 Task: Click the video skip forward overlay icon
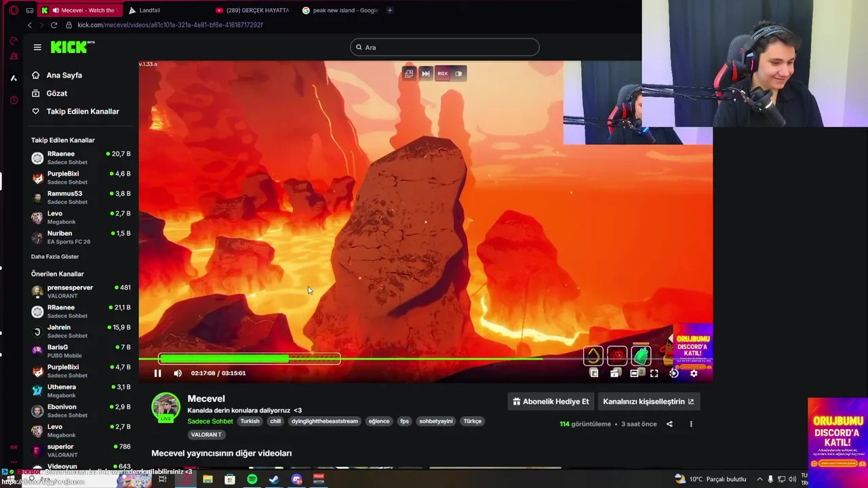tap(426, 73)
